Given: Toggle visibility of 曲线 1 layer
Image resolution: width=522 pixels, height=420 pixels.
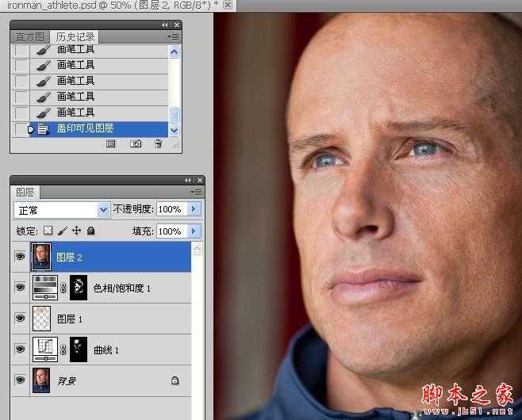Looking at the screenshot, I should click(21, 349).
